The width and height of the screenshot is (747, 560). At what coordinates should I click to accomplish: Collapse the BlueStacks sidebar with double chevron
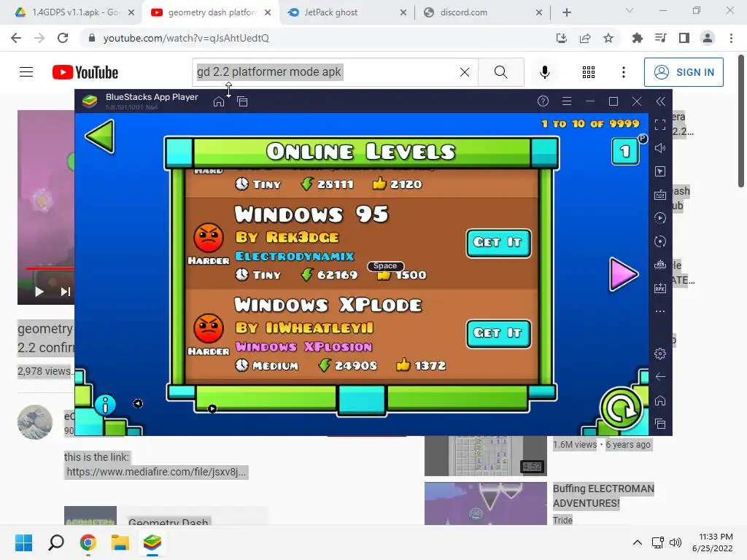[x=660, y=101]
